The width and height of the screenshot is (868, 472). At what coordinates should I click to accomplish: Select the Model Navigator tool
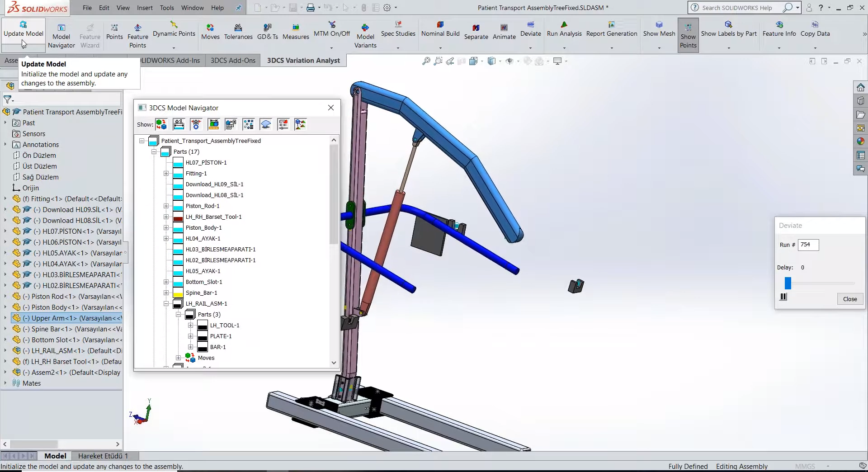click(x=61, y=35)
